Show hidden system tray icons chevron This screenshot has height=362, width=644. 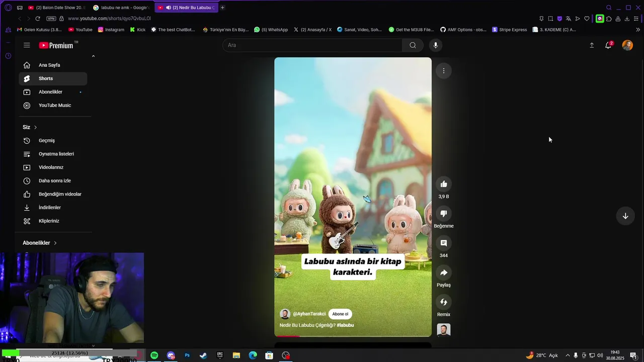568,355
